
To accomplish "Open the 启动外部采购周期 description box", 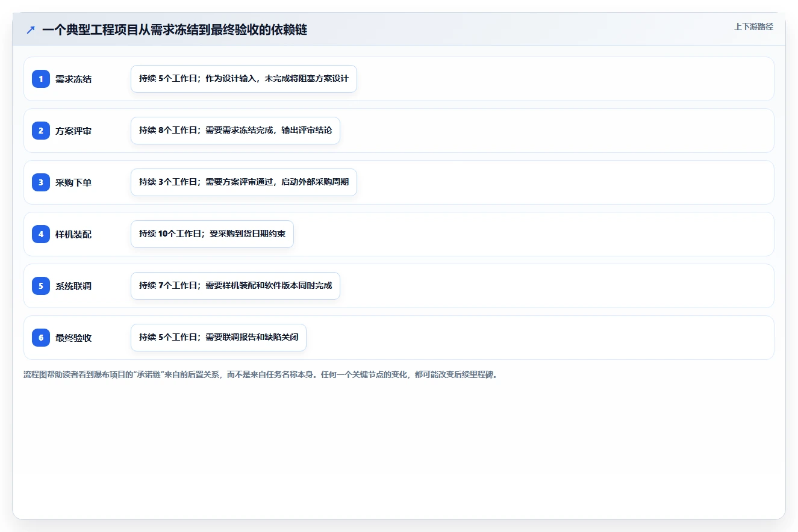I will click(x=244, y=182).
